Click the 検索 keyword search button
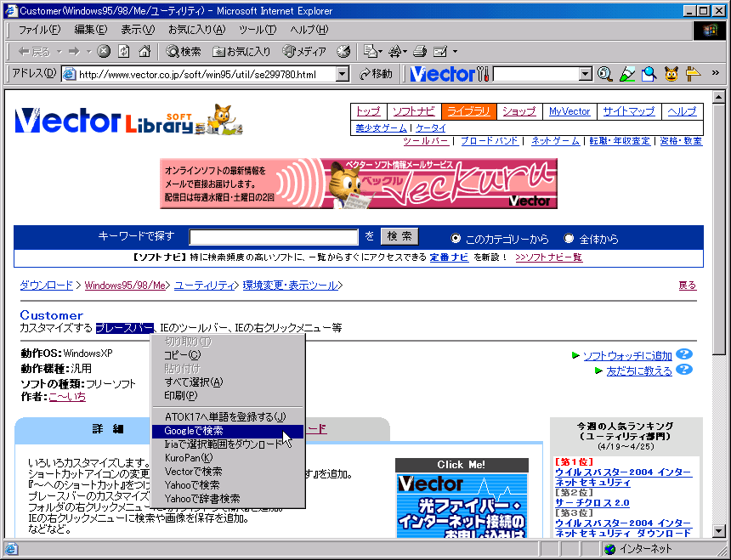 coord(399,237)
